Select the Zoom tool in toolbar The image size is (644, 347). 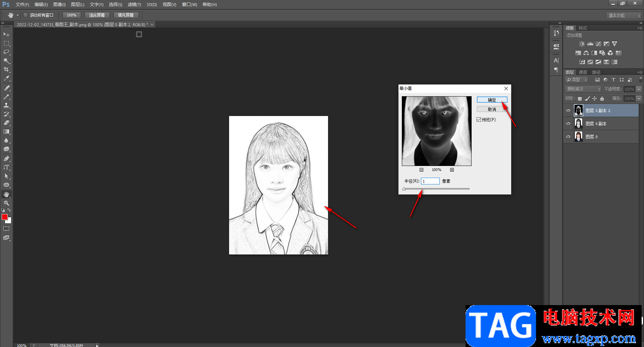(x=6, y=203)
